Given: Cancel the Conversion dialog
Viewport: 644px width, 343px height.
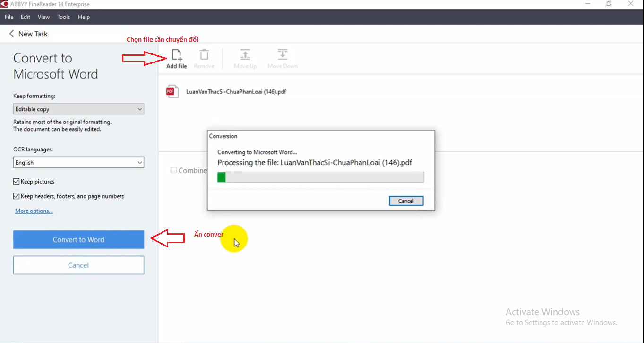Looking at the screenshot, I should pos(406,201).
